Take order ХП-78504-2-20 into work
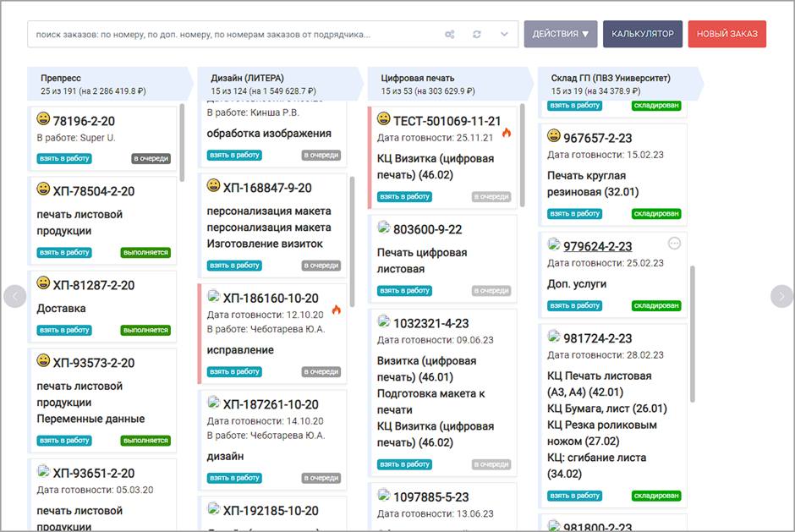Image resolution: width=795 pixels, height=532 pixels. tap(64, 252)
